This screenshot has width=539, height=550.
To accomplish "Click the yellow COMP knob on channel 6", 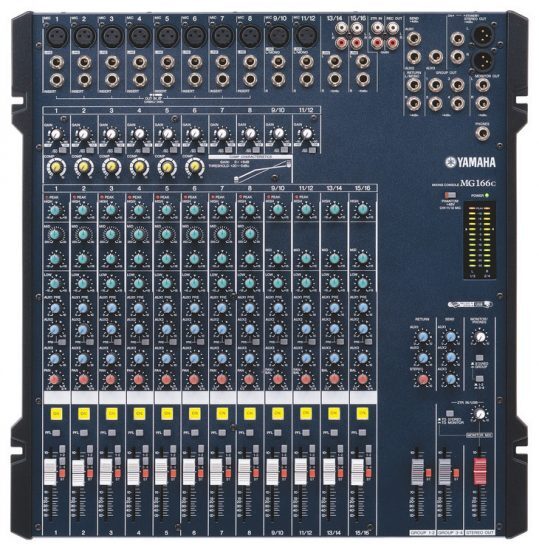I will click(x=195, y=167).
